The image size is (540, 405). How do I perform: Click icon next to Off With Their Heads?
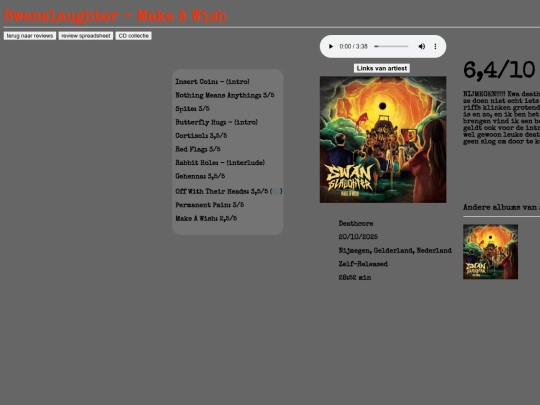[x=276, y=191]
